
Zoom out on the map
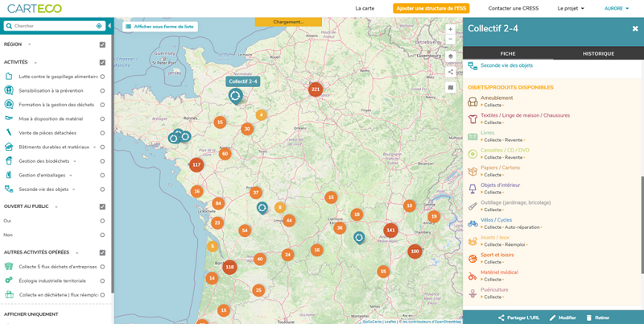[450, 39]
